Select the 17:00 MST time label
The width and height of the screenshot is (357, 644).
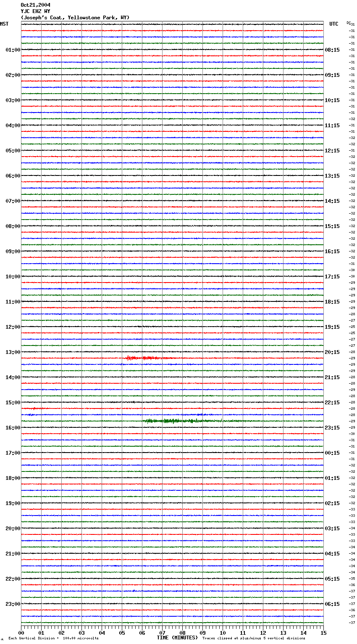tap(13, 453)
